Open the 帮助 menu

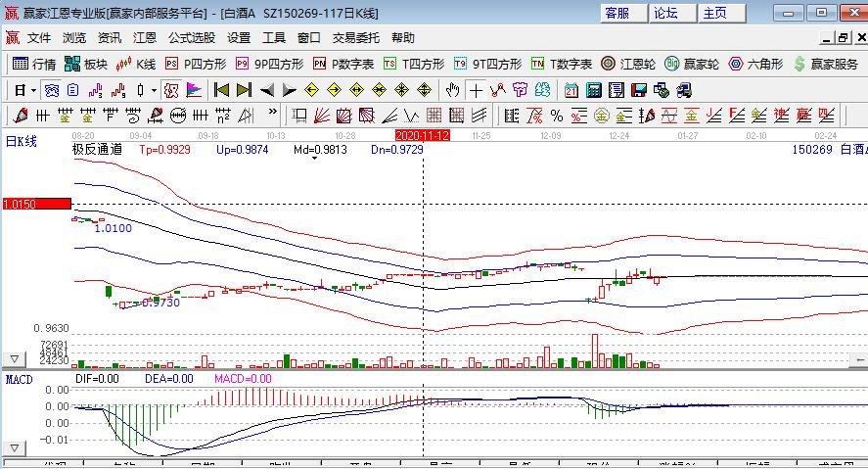(x=402, y=37)
